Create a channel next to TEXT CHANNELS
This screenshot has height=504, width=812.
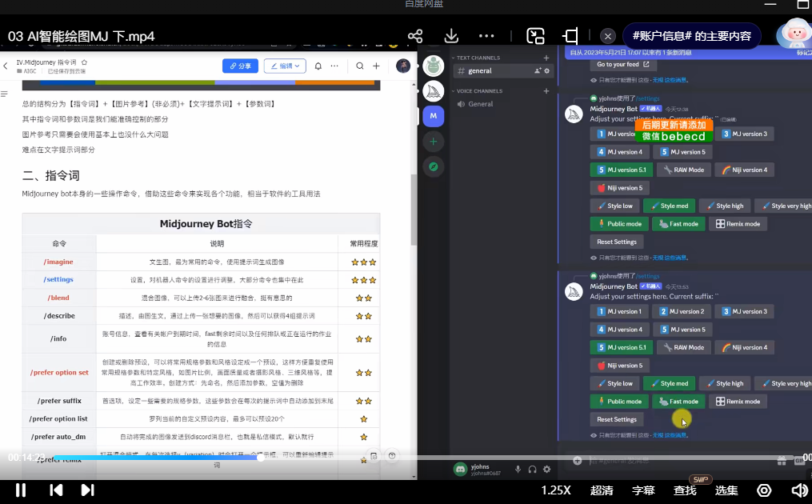tap(546, 58)
